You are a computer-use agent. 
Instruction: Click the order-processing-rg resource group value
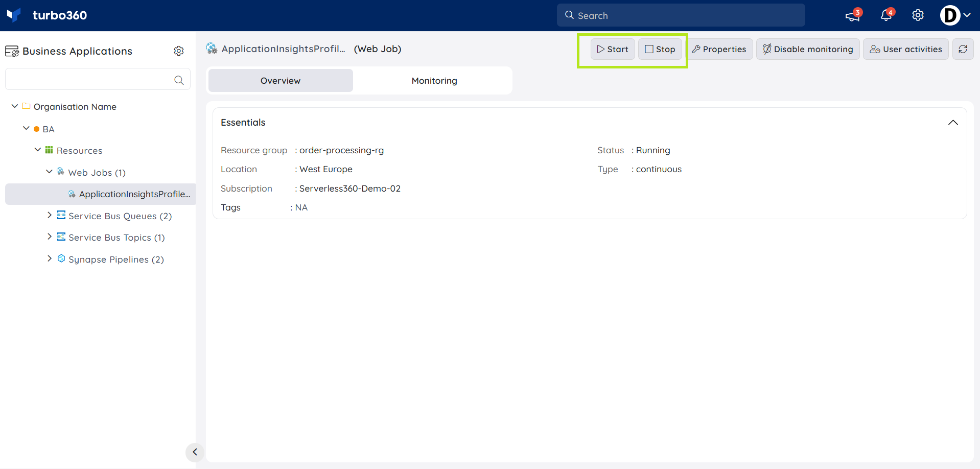[341, 150]
